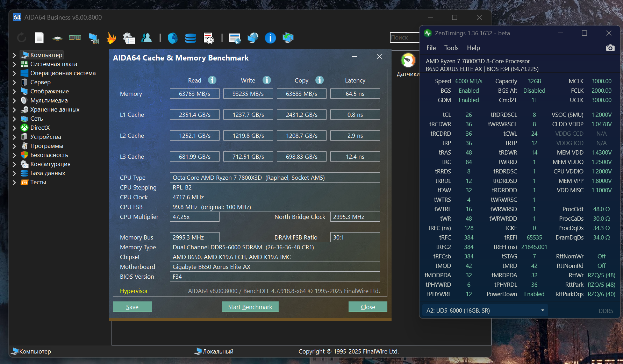Click the Поиск search field

(x=404, y=37)
